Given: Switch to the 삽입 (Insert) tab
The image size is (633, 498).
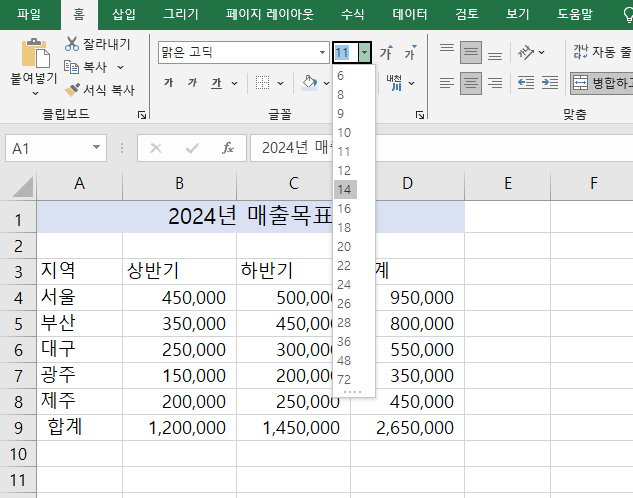Looking at the screenshot, I should (x=124, y=15).
